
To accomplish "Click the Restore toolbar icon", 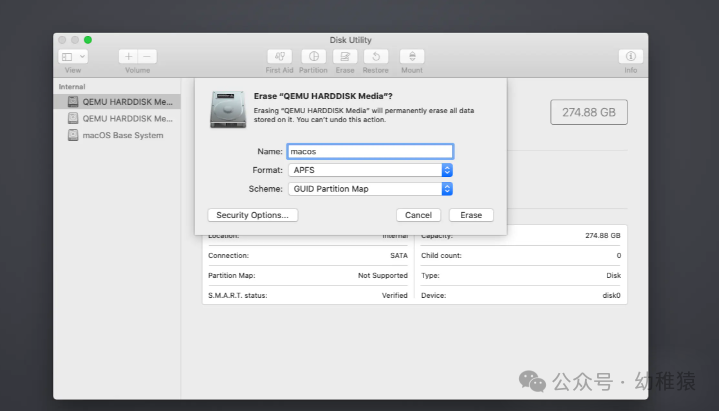I will 376,56.
